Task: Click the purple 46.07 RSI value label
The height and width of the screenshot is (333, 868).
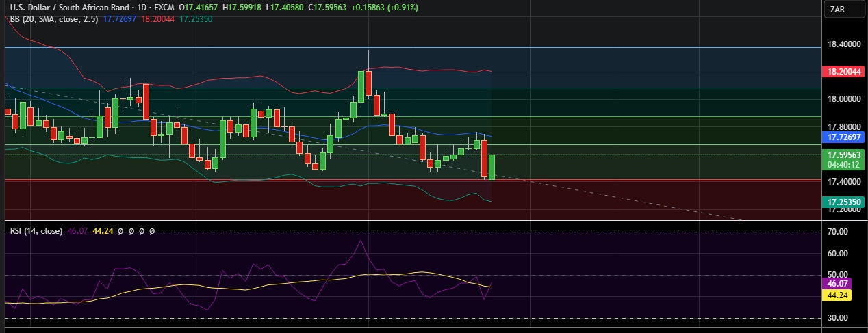Action: [838, 282]
